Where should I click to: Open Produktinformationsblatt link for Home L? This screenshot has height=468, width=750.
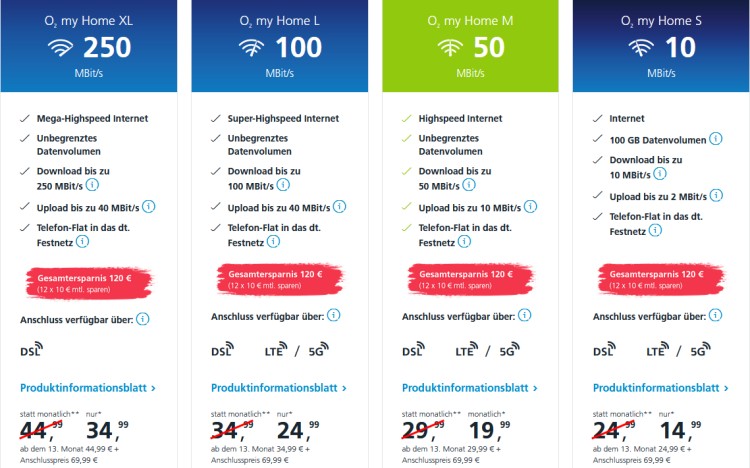tap(279, 388)
